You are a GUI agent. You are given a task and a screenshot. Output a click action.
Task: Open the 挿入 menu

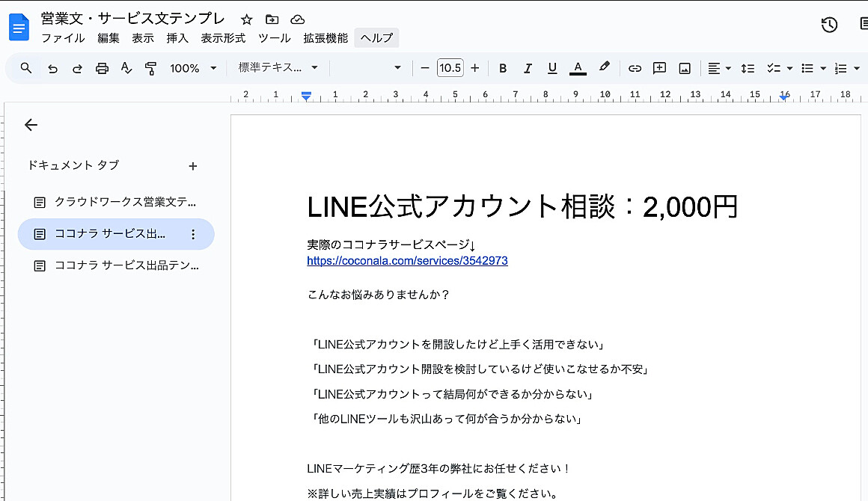point(177,38)
